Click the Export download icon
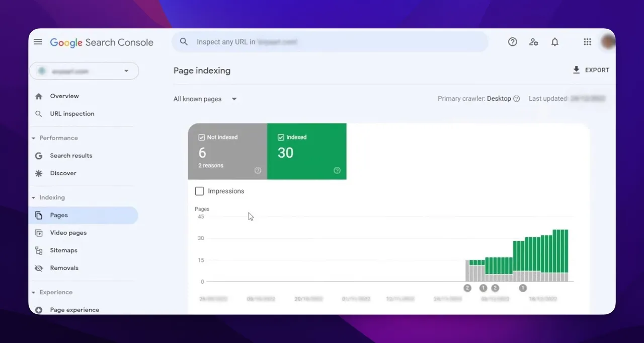The image size is (644, 343). tap(577, 70)
